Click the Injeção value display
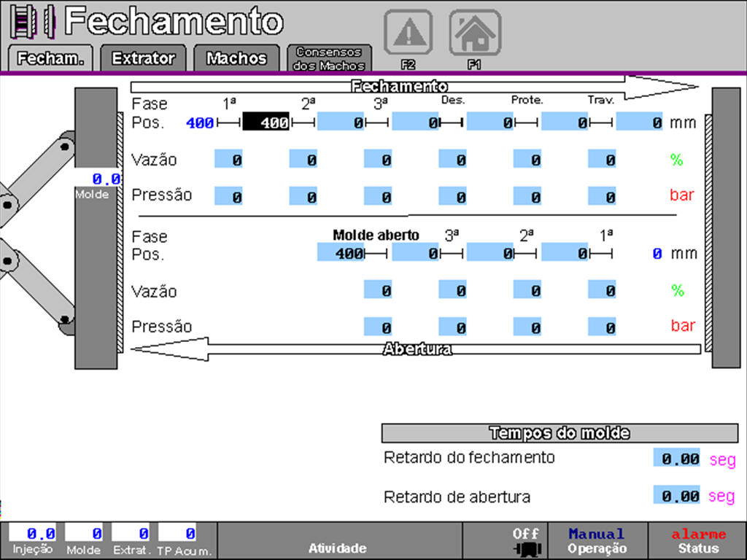The width and height of the screenshot is (747, 560). tap(31, 534)
